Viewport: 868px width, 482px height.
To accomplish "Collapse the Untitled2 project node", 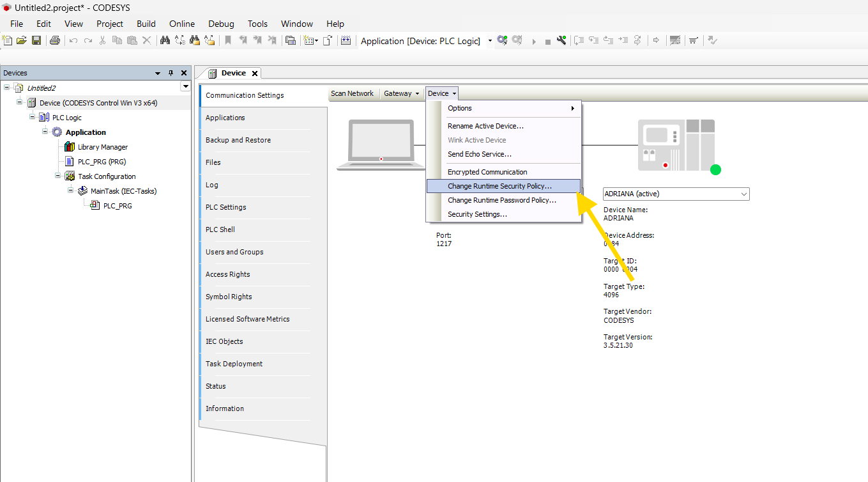I will coord(6,87).
